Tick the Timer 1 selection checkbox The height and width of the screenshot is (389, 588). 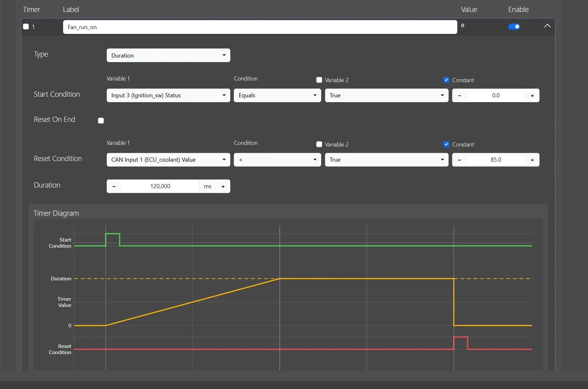26,26
